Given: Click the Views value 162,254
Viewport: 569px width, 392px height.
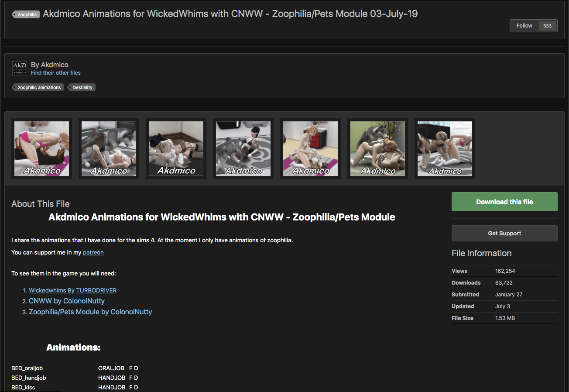Looking at the screenshot, I should click(x=505, y=271).
